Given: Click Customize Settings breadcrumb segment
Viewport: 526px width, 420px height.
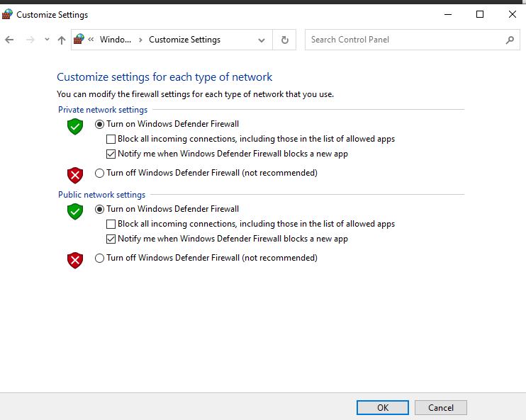Looking at the screenshot, I should [184, 40].
